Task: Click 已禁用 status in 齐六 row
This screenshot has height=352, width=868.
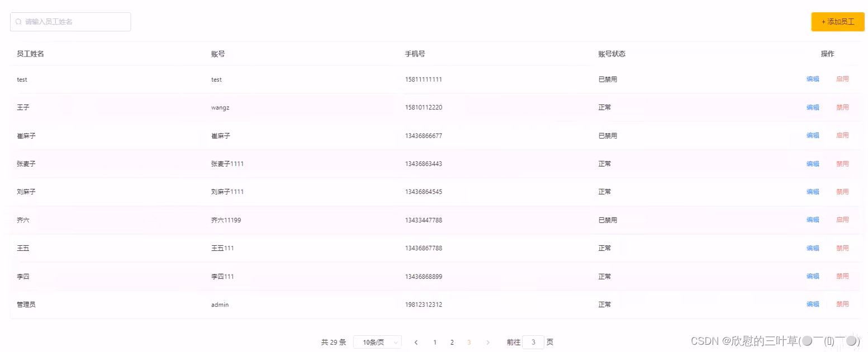Action: coord(608,220)
